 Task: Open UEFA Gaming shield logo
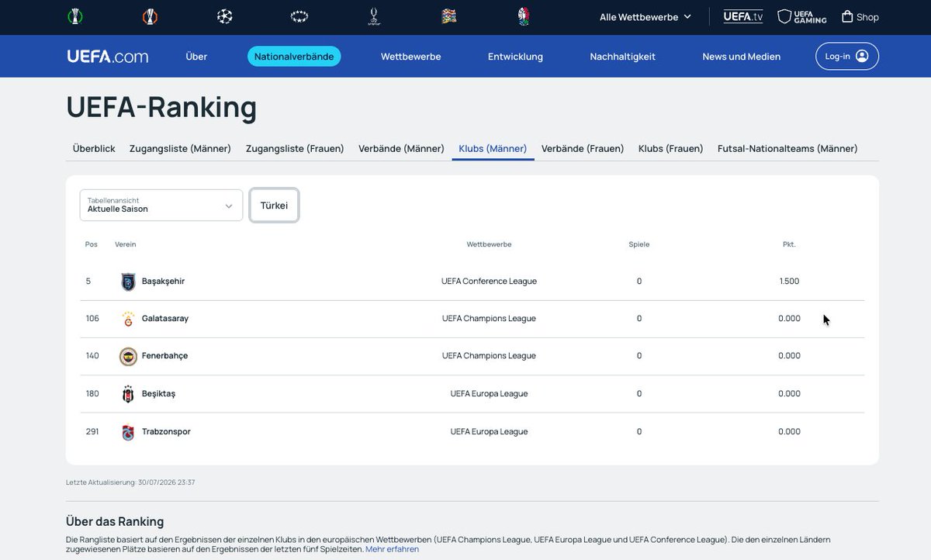802,16
